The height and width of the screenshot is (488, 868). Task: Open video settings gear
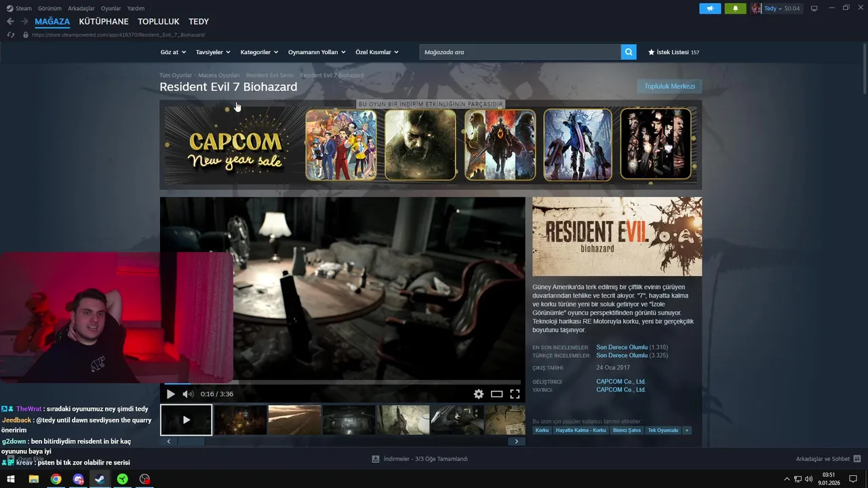(x=479, y=394)
